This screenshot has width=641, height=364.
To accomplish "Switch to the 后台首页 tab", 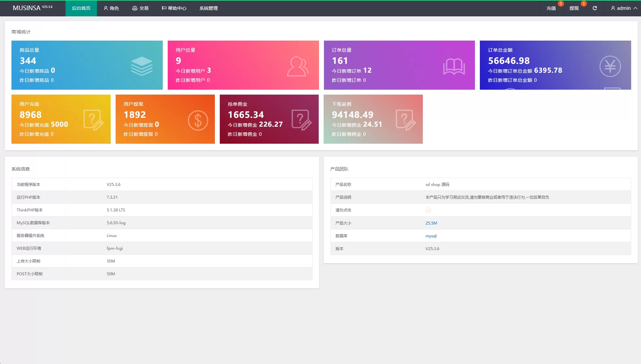I will [x=81, y=8].
